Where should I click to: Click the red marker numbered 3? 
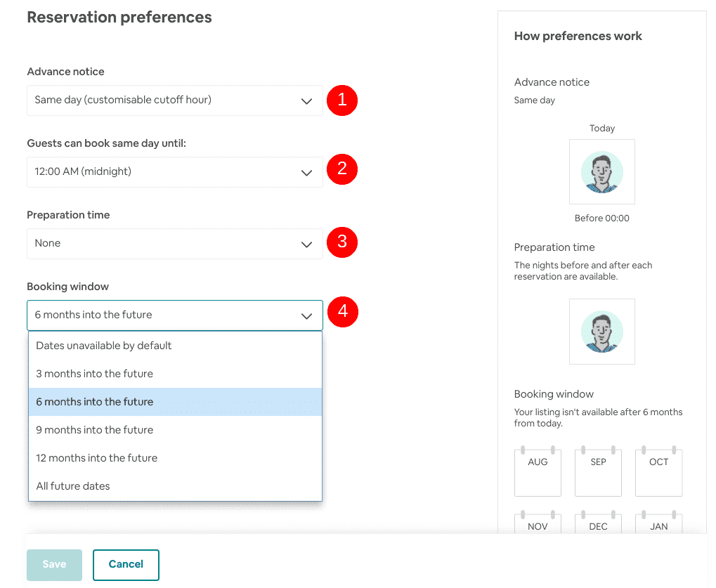pos(341,242)
